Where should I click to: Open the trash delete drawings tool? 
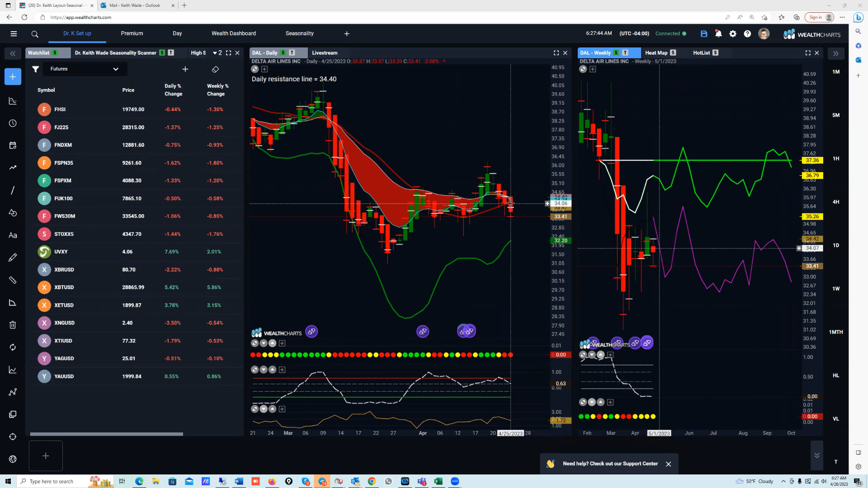(13, 325)
